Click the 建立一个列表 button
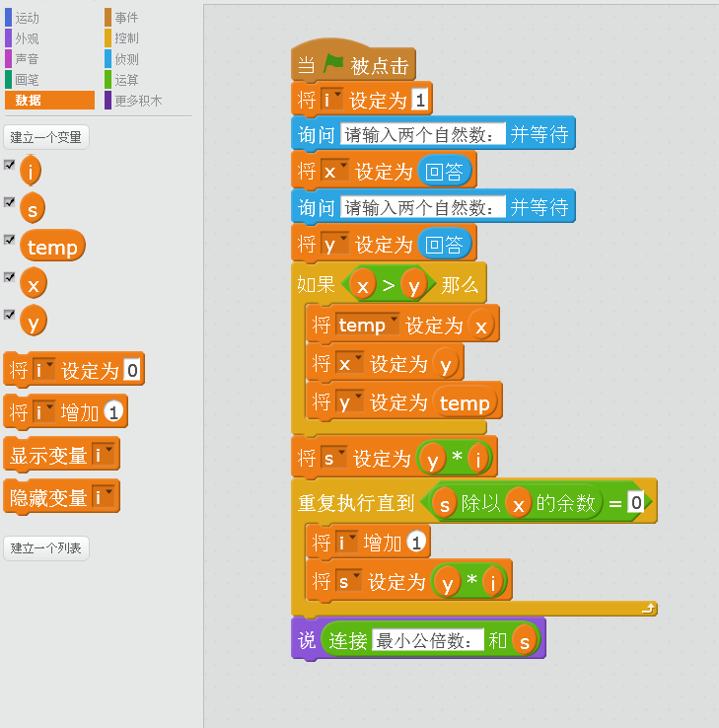 46,548
